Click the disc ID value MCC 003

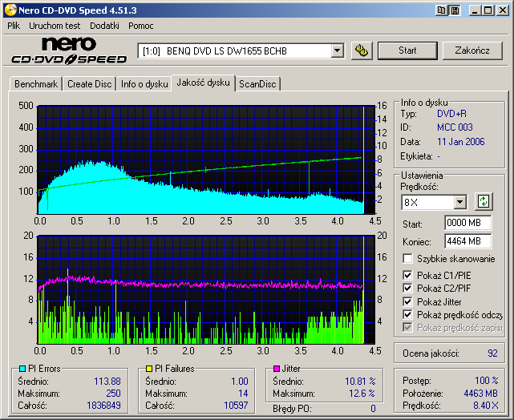(455, 127)
